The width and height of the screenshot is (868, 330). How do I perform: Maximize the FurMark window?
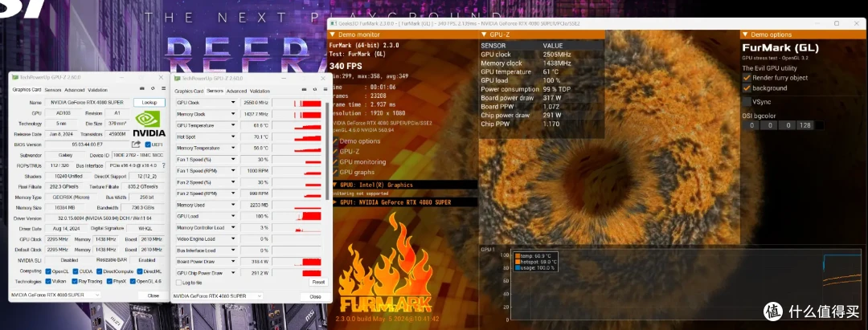[837, 23]
